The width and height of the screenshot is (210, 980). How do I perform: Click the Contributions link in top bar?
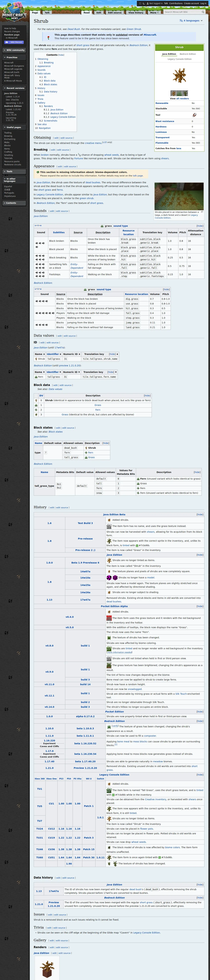(176, 3)
